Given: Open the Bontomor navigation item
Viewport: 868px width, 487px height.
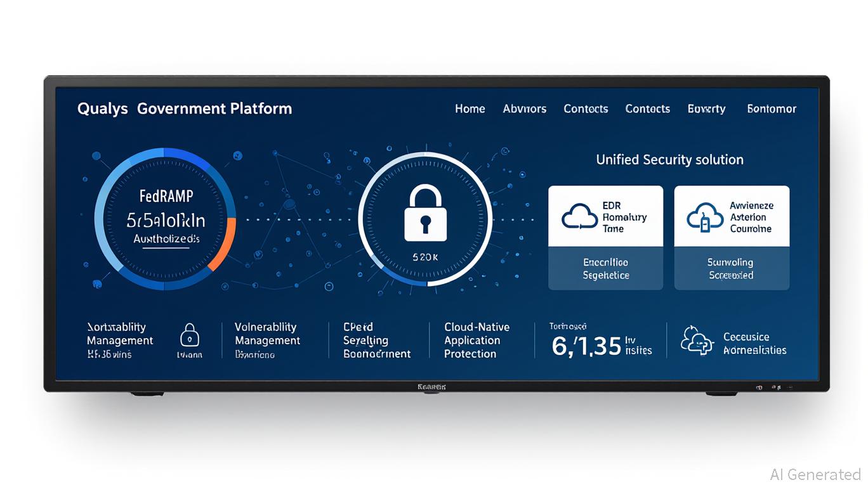Looking at the screenshot, I should pyautogui.click(x=772, y=109).
